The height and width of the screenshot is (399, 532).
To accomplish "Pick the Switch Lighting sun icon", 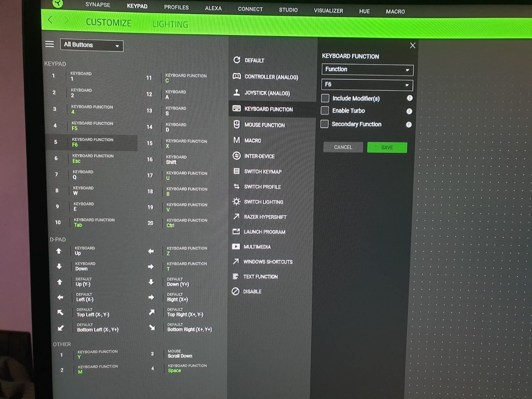I will (x=237, y=201).
